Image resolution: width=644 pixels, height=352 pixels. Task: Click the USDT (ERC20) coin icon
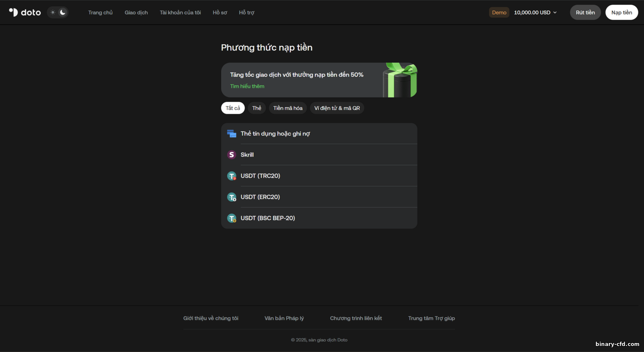231,197
